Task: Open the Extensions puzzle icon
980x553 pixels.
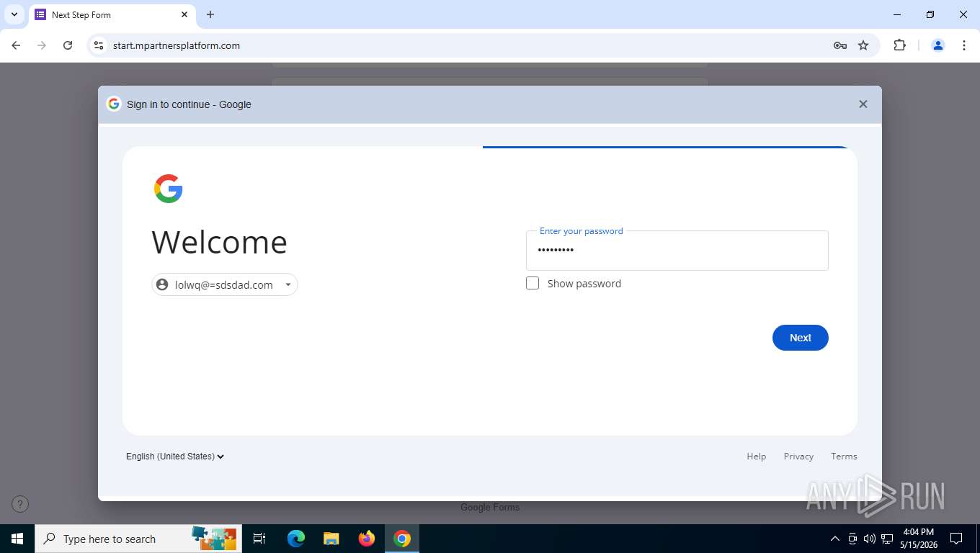Action: pyautogui.click(x=899, y=45)
